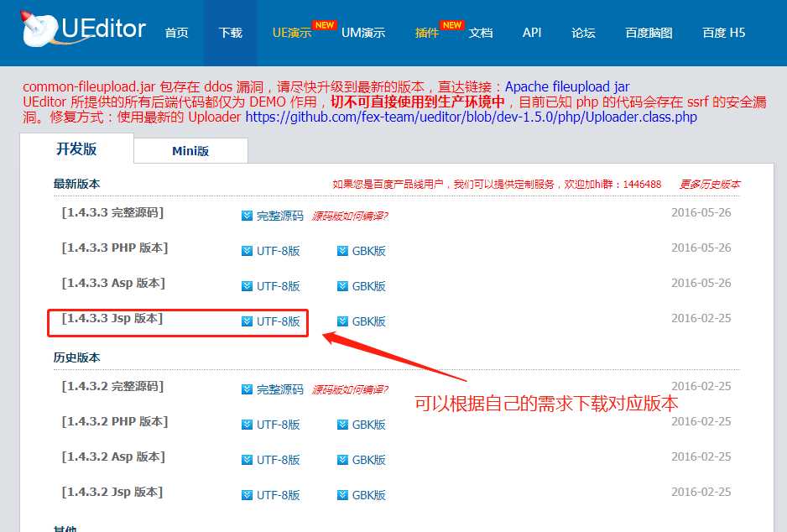Download 1.4.3.2 Asp UTF-8版 text link

click(x=278, y=460)
